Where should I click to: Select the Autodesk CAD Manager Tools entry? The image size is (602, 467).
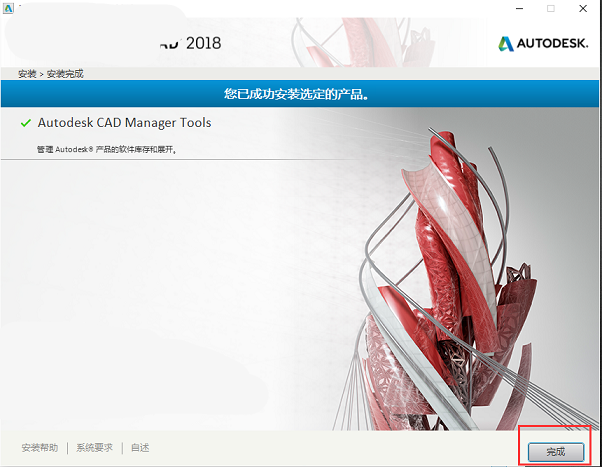pos(124,123)
